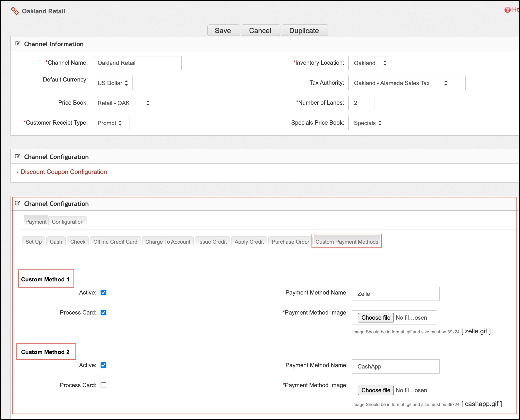Click the red Help question-mark icon

(507, 10)
